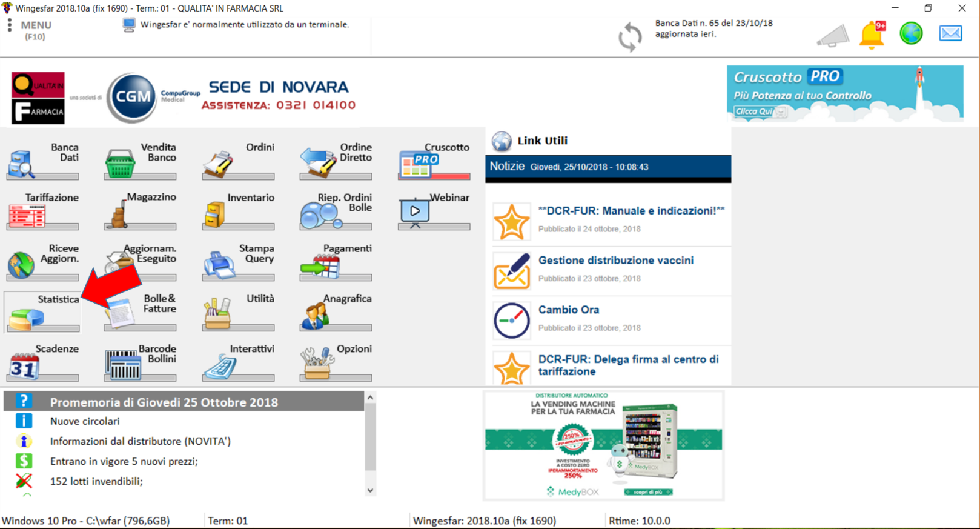Open the Ordini module
This screenshot has width=980, height=529.
tap(238, 161)
